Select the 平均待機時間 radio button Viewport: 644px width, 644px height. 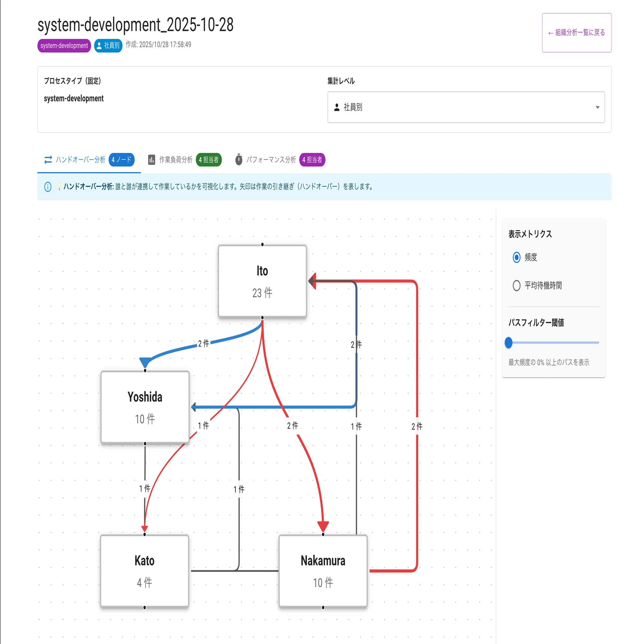point(516,285)
